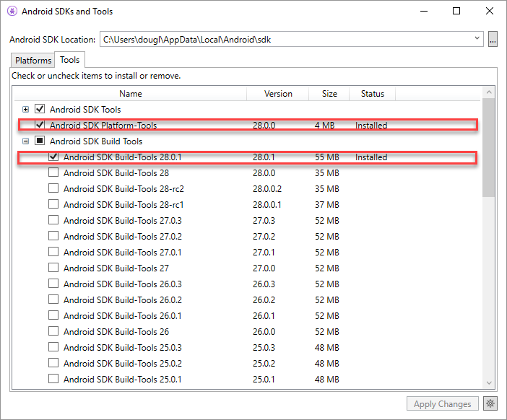Check Android SDK Build-Tools 26.0.3
Screen dimensions: 507x420
(x=53, y=284)
